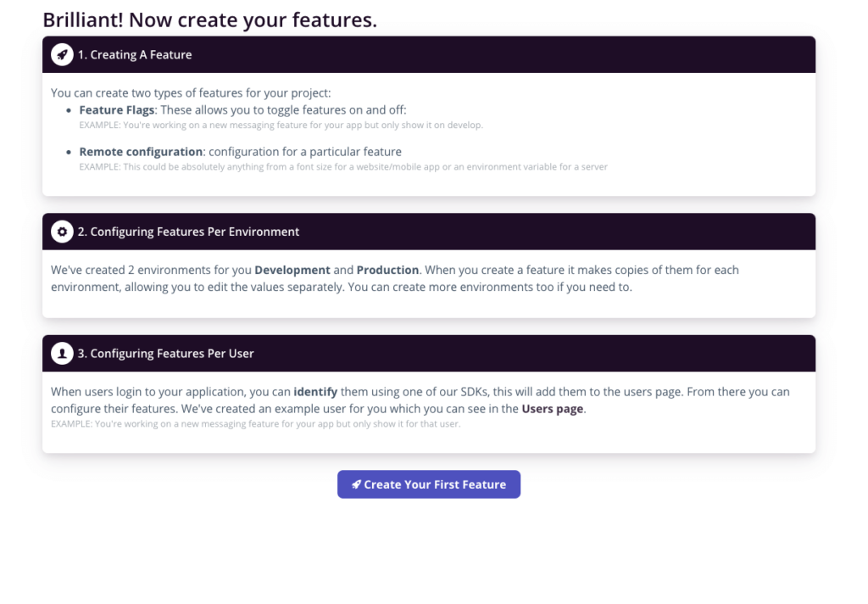Click the gear icon beside Configuring Features Per Environment
Viewport: 868px width, 604px height.
62,232
